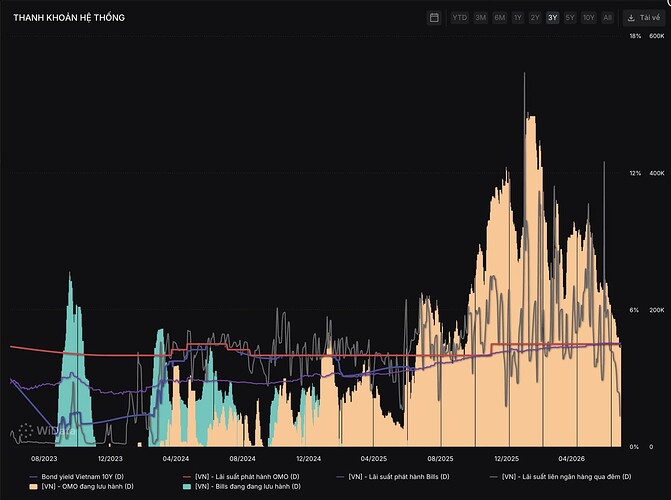Click the teal Bills đang lưu hành swatch
This screenshot has height=500, width=671.
[x=187, y=486]
